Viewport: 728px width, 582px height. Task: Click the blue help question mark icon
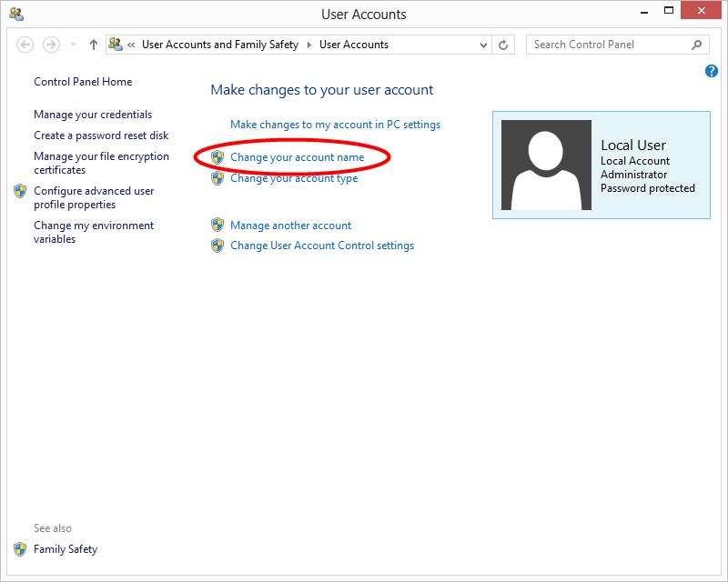pyautogui.click(x=712, y=71)
